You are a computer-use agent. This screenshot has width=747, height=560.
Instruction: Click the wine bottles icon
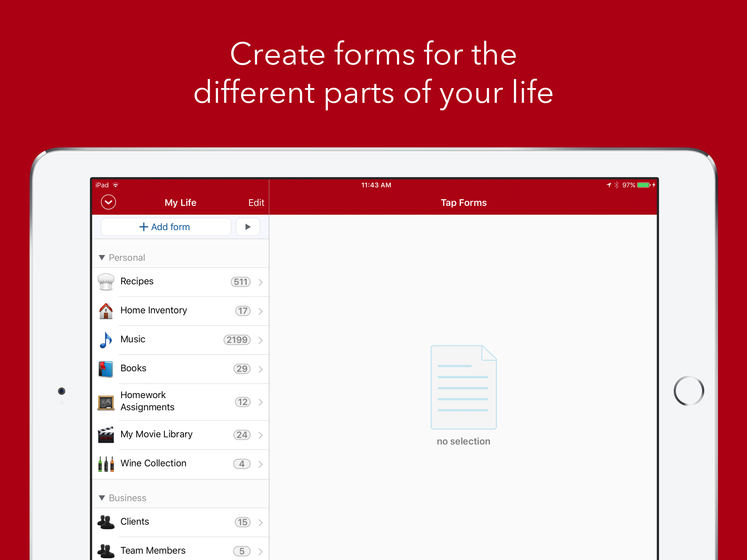[x=106, y=464]
